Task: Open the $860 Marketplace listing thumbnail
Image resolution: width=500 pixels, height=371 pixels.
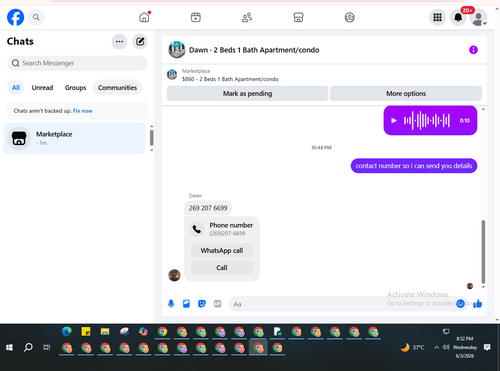Action: click(172, 75)
